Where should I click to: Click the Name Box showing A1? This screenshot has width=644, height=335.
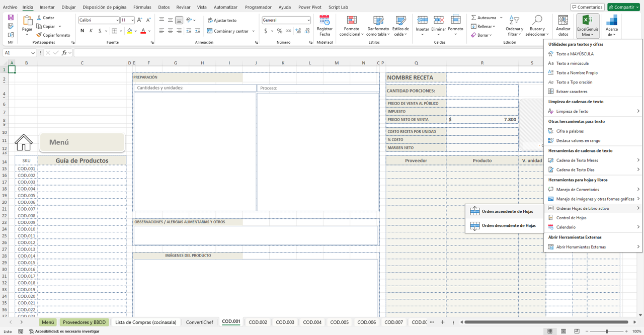tap(19, 53)
